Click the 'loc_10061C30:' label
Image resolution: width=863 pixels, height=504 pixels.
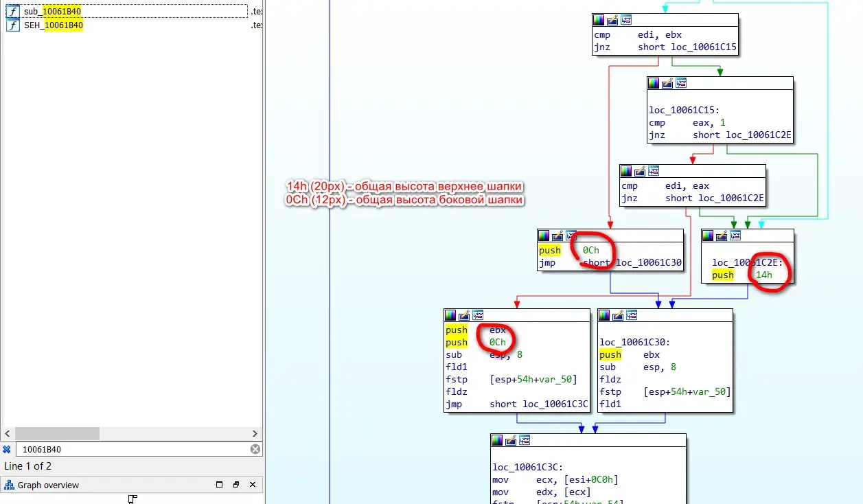pyautogui.click(x=635, y=343)
